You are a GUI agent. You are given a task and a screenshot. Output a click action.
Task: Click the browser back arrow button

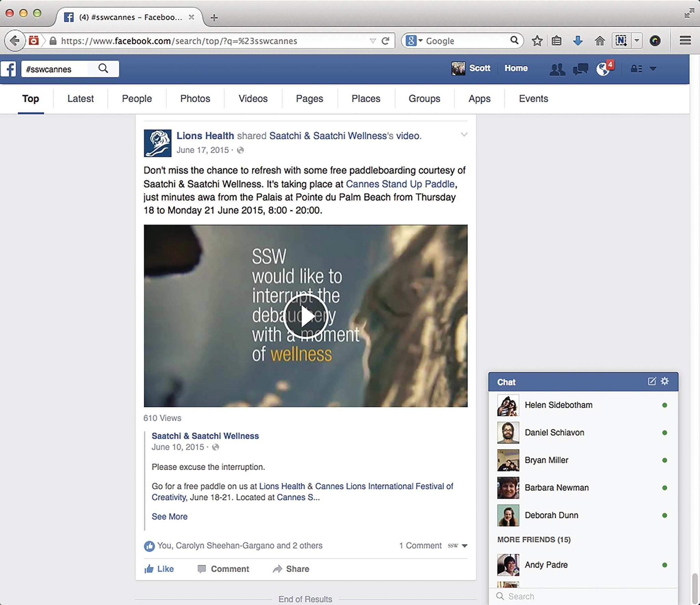click(14, 41)
